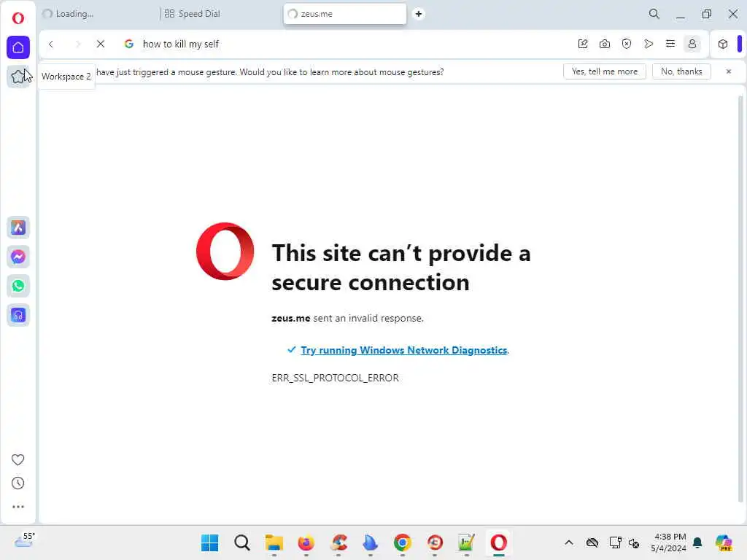Click the 'No, thanks' button
The width and height of the screenshot is (747, 560).
point(681,71)
